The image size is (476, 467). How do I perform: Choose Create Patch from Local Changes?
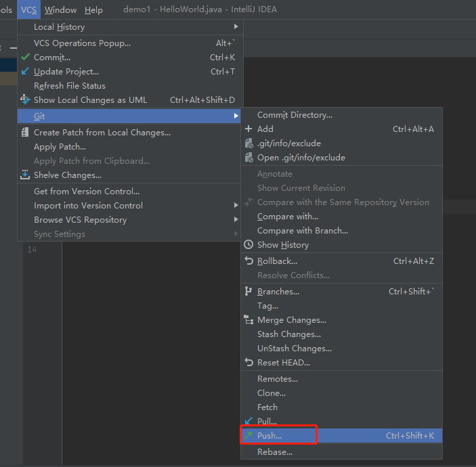pos(130,132)
